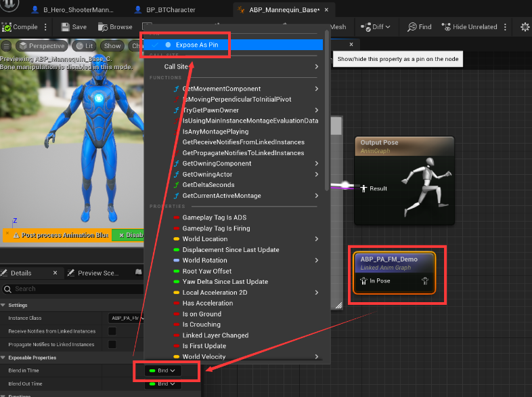The image size is (532, 397).
Task: Bind to Linked Layer Changed property
Action: tap(215, 335)
